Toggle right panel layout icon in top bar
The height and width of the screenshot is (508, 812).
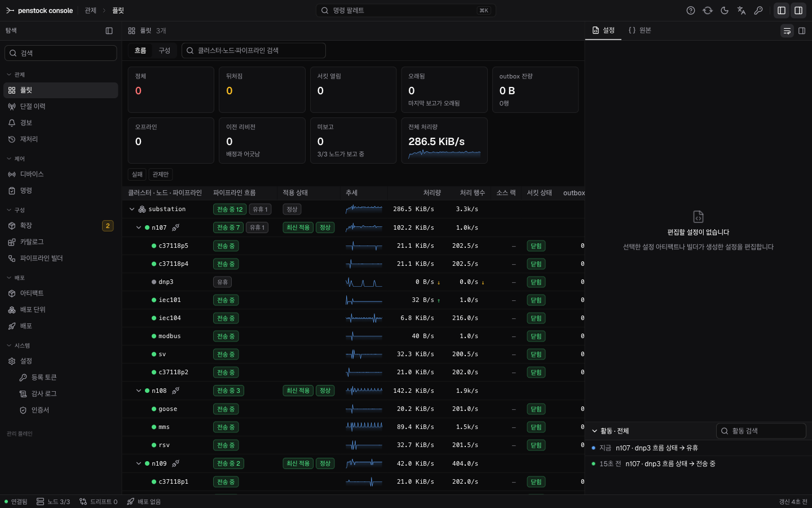pyautogui.click(x=798, y=11)
